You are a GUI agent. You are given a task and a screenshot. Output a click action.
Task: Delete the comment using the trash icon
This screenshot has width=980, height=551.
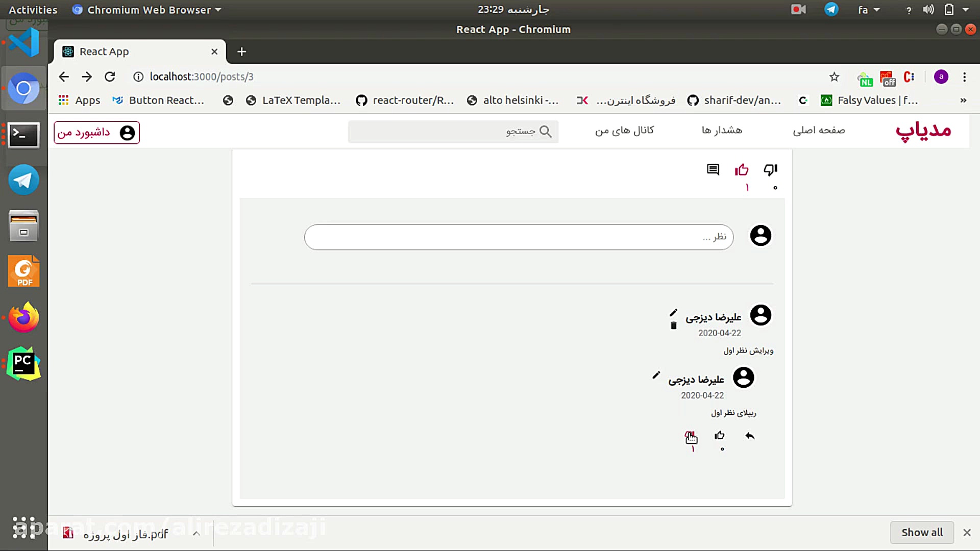point(673,326)
